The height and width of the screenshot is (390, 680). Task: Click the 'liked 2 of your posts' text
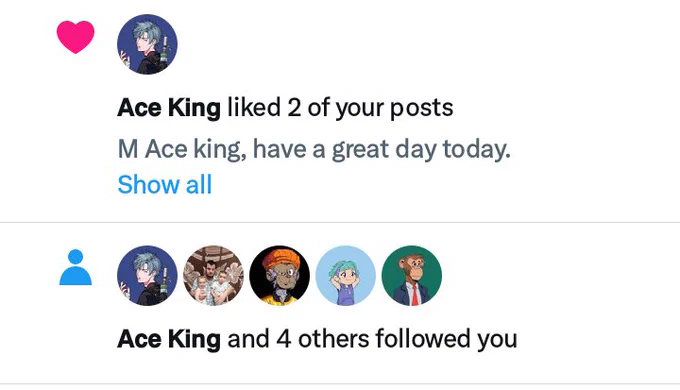click(340, 108)
